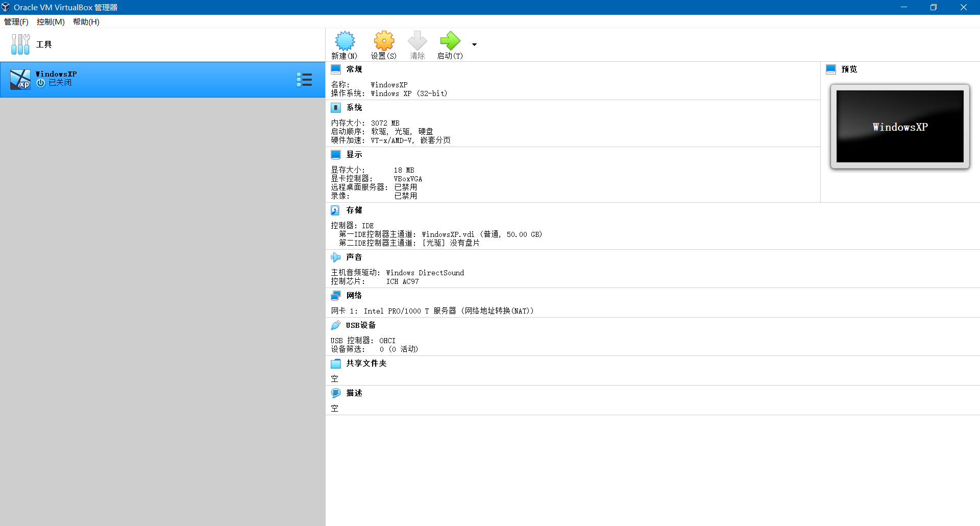
Task: Open the 声音 section heading link
Action: coord(354,257)
